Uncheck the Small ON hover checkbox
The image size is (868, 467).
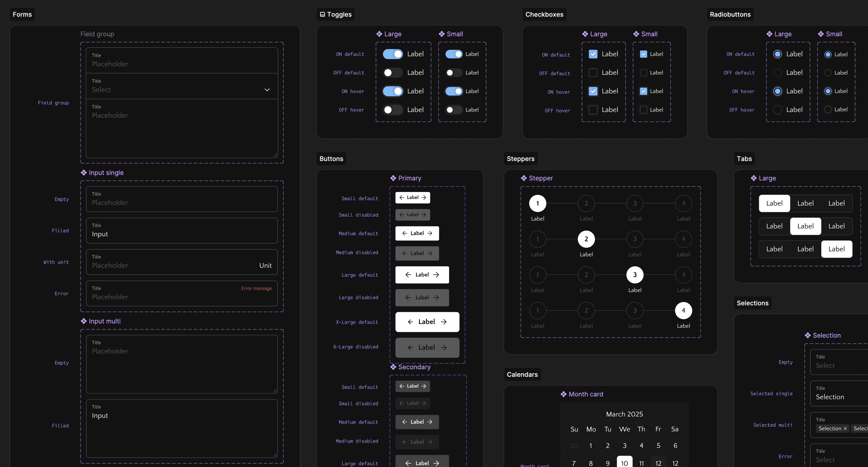[644, 91]
